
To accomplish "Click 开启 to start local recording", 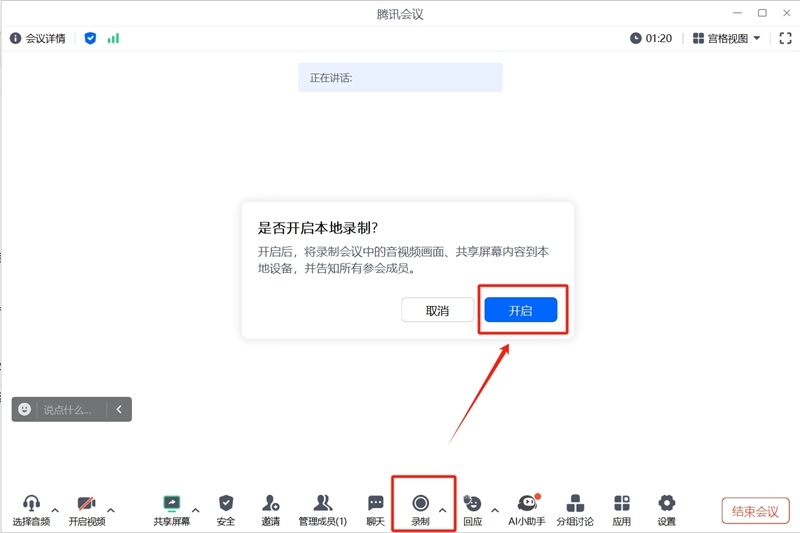I will [x=520, y=310].
